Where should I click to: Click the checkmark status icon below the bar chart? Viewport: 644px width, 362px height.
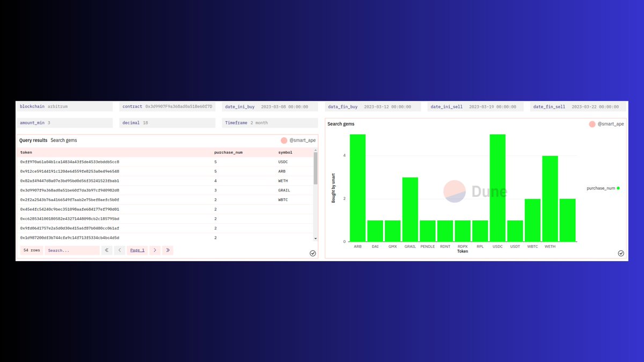pos(621,253)
